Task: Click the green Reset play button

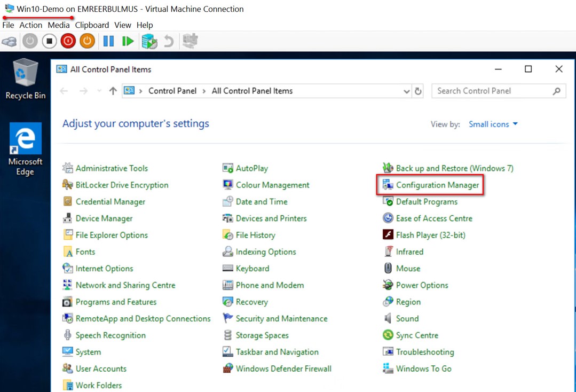Action: pos(128,41)
